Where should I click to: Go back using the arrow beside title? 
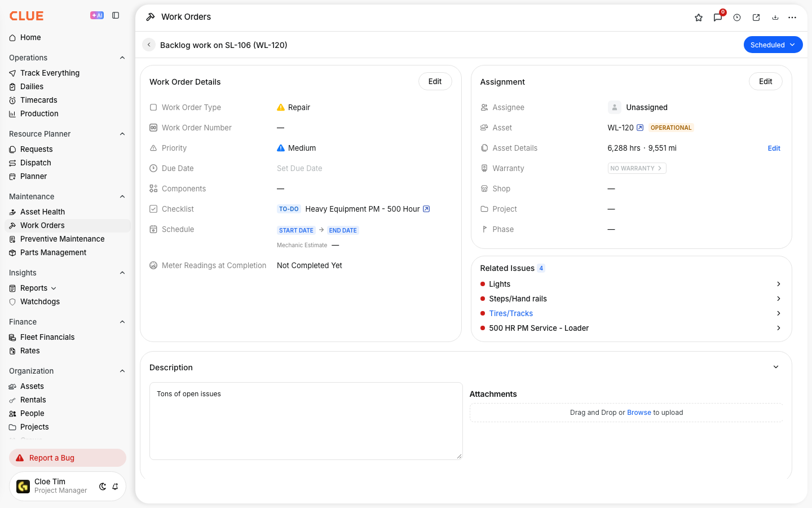coord(149,45)
